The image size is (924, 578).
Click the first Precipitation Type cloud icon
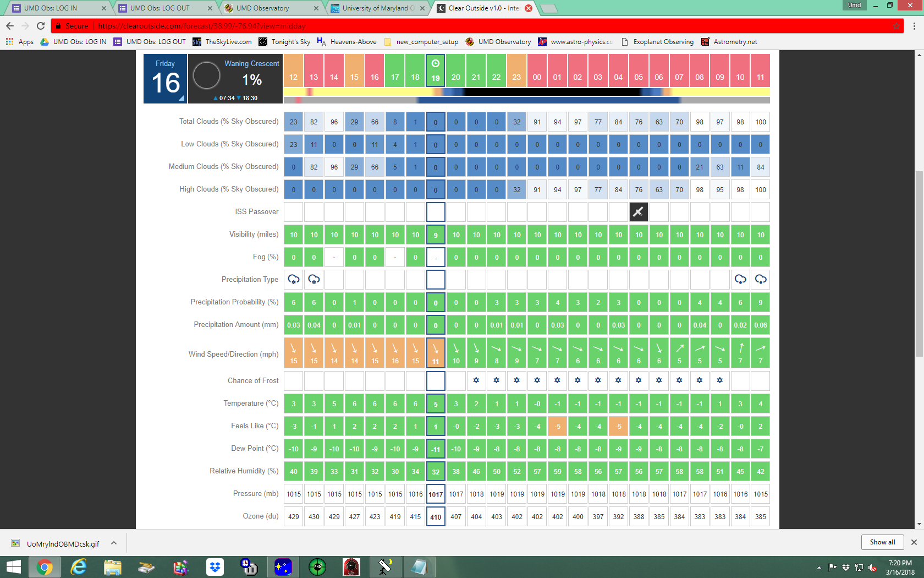click(294, 280)
